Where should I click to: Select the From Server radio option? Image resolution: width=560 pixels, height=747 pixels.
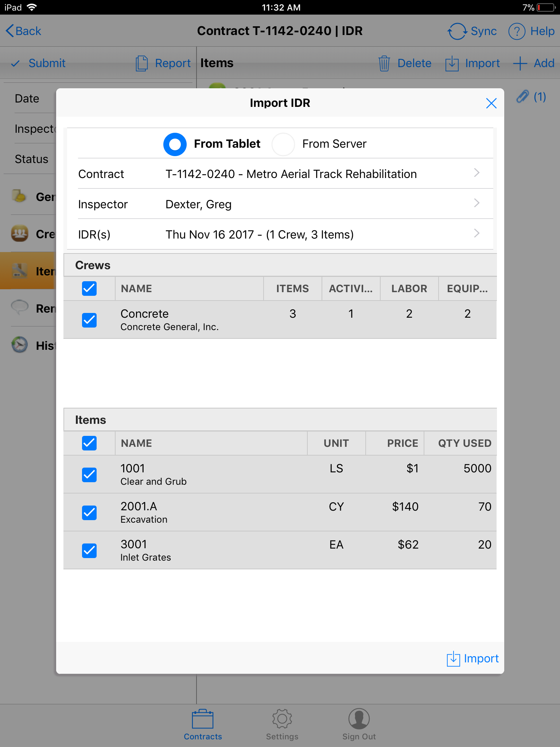click(x=283, y=144)
